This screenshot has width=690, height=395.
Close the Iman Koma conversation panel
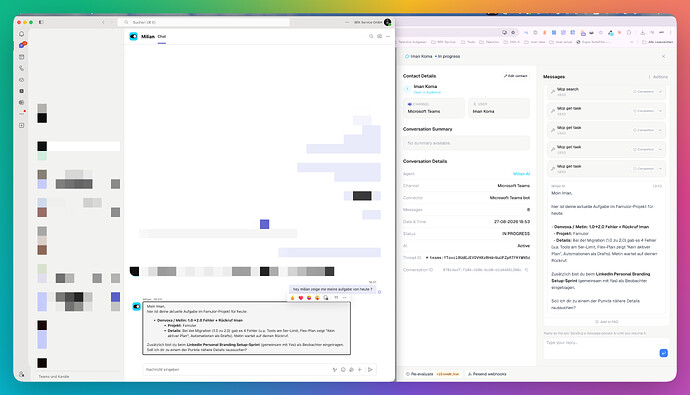click(x=663, y=56)
